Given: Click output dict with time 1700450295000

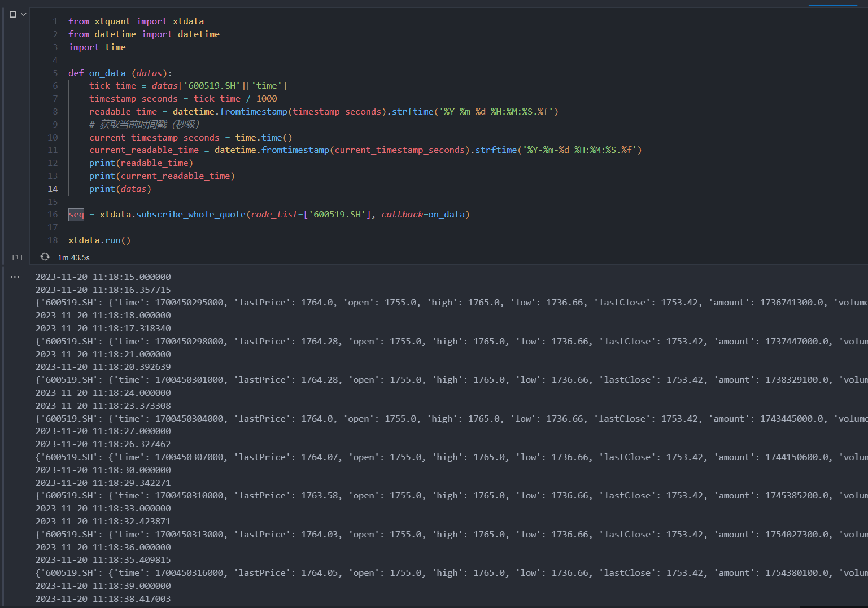Looking at the screenshot, I should [452, 303].
